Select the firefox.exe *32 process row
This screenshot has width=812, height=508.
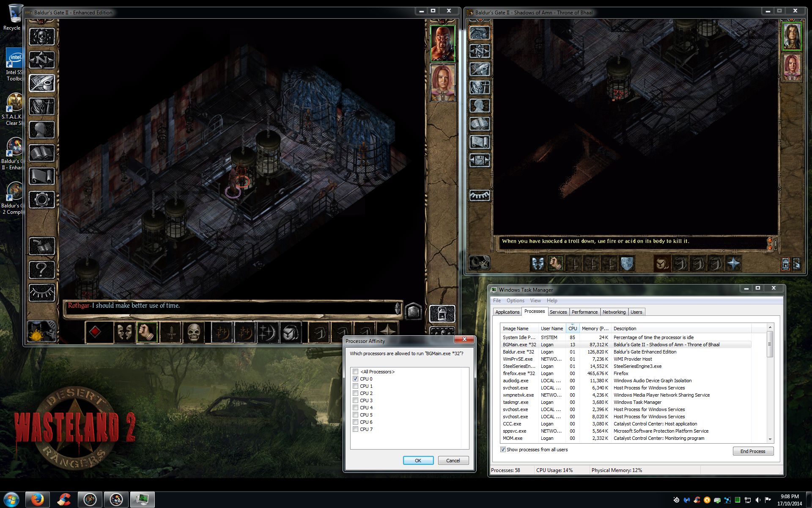(626, 373)
